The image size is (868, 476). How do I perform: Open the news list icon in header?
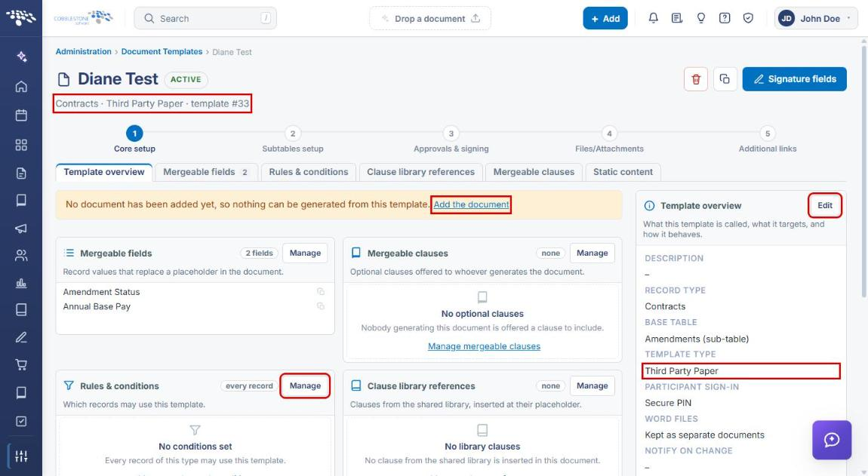pyautogui.click(x=677, y=18)
